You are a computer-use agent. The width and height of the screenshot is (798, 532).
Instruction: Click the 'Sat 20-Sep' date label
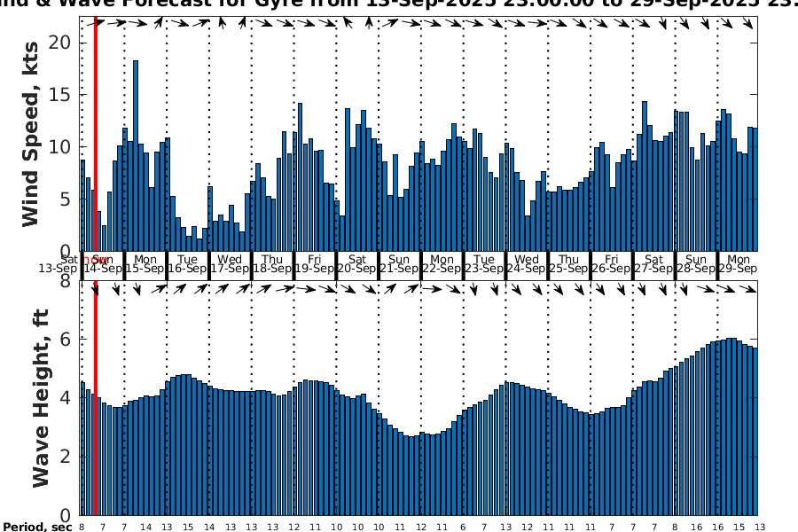(357, 263)
